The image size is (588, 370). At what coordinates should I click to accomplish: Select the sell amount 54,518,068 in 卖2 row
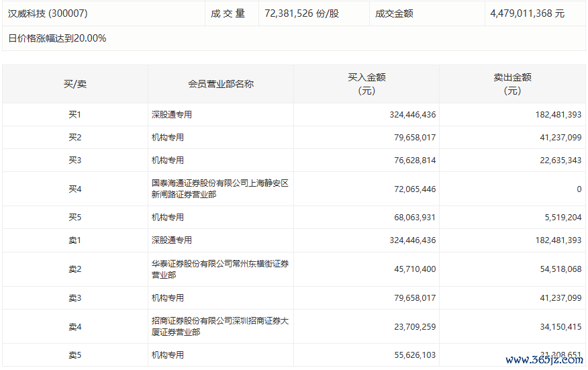point(558,269)
